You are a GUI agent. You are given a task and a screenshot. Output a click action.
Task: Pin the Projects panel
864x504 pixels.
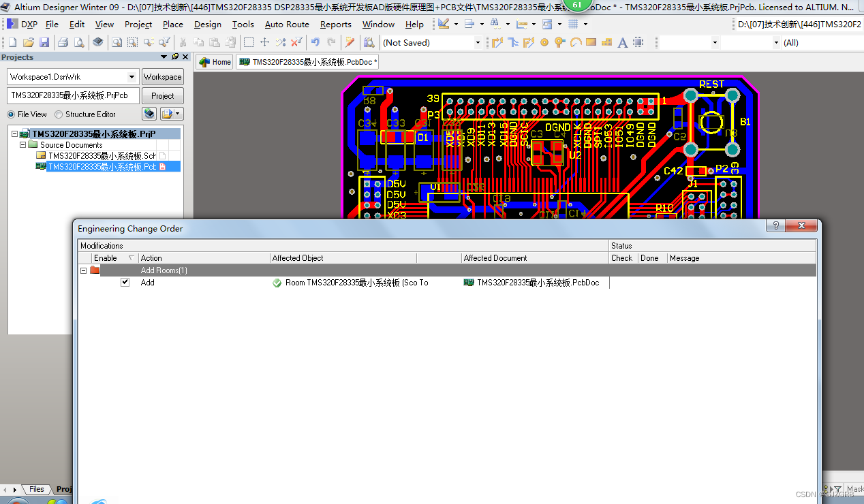pos(175,57)
